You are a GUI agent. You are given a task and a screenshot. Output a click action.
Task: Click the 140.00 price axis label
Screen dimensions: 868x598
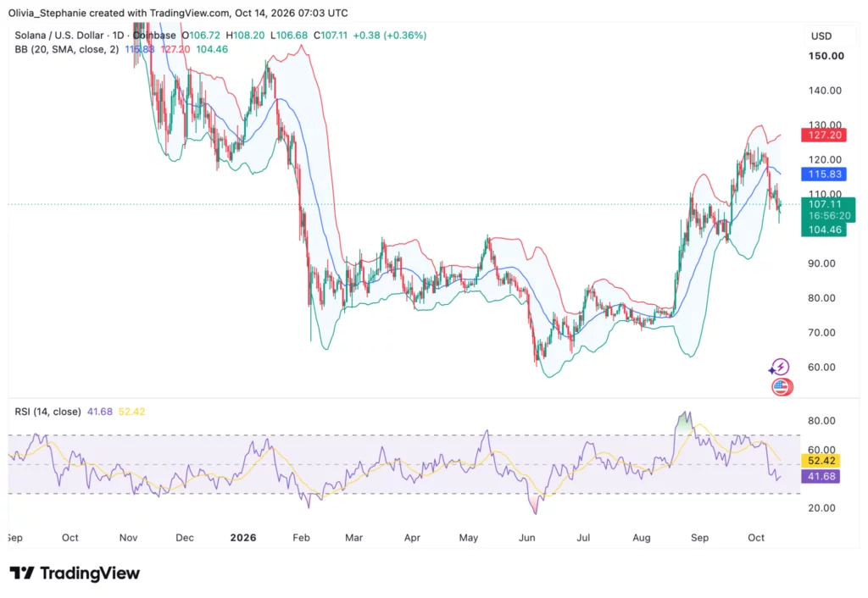coord(825,91)
